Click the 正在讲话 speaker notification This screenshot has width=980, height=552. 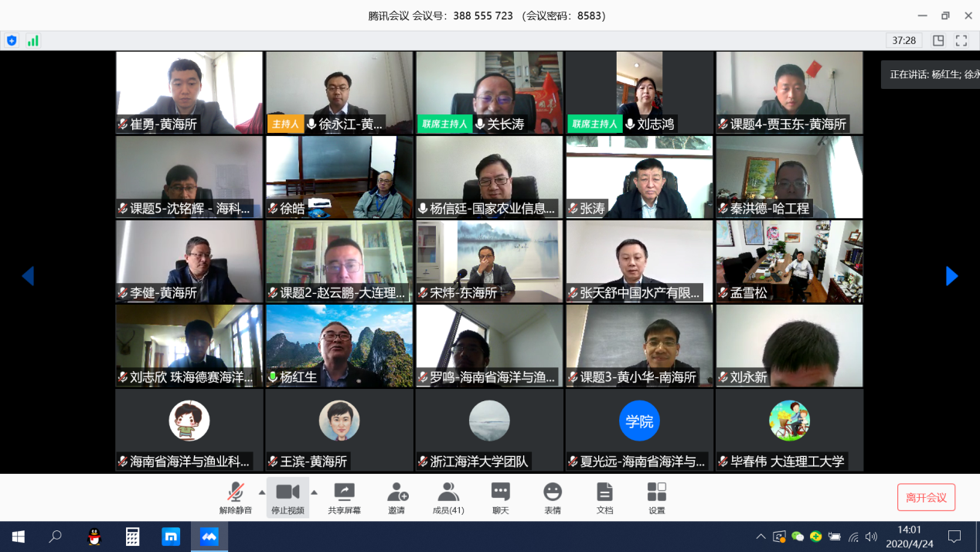pos(931,75)
